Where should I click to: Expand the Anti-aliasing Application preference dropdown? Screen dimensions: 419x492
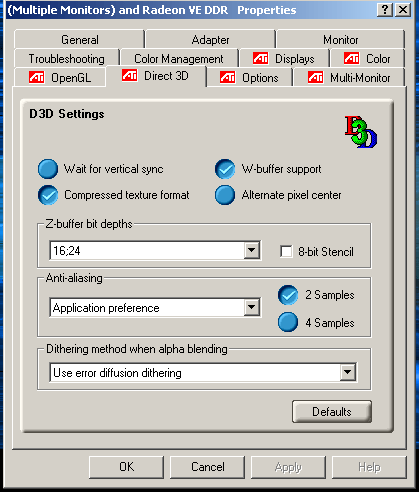[252, 307]
